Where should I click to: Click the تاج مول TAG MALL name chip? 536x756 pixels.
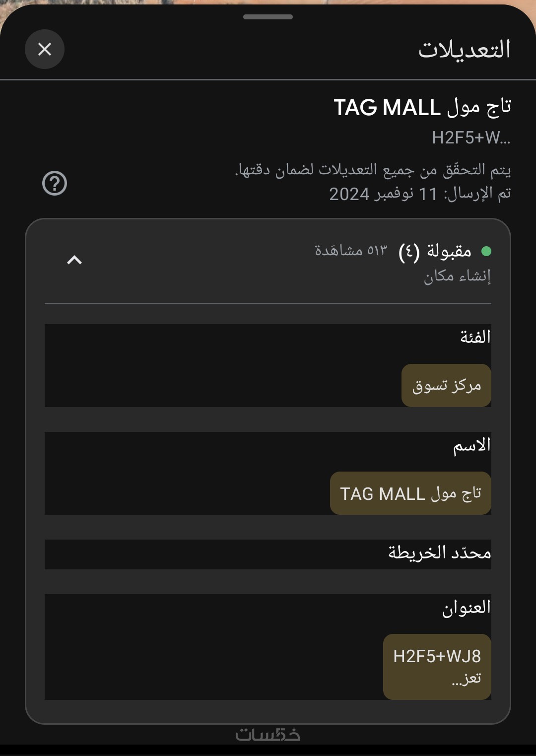click(410, 493)
